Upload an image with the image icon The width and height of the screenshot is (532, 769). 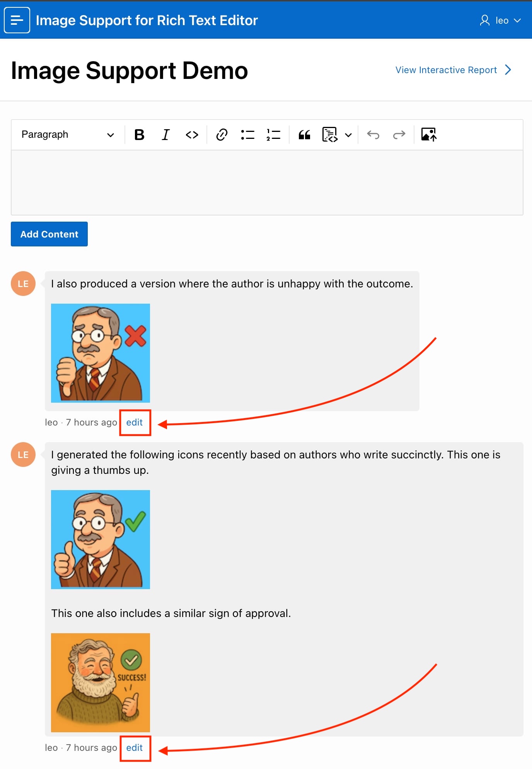[x=429, y=135]
